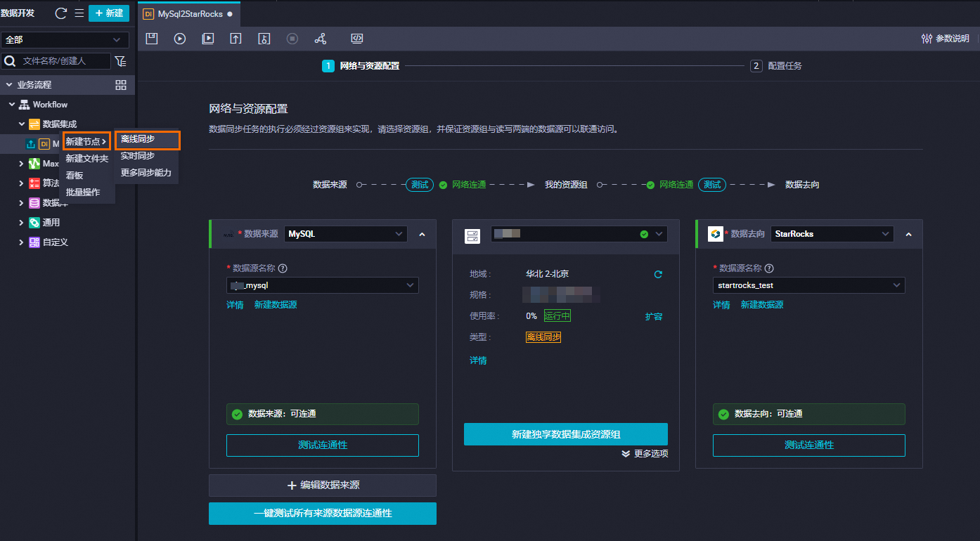The image size is (980, 541).
Task: Open the StarRocks destination type dropdown
Action: [x=832, y=234]
